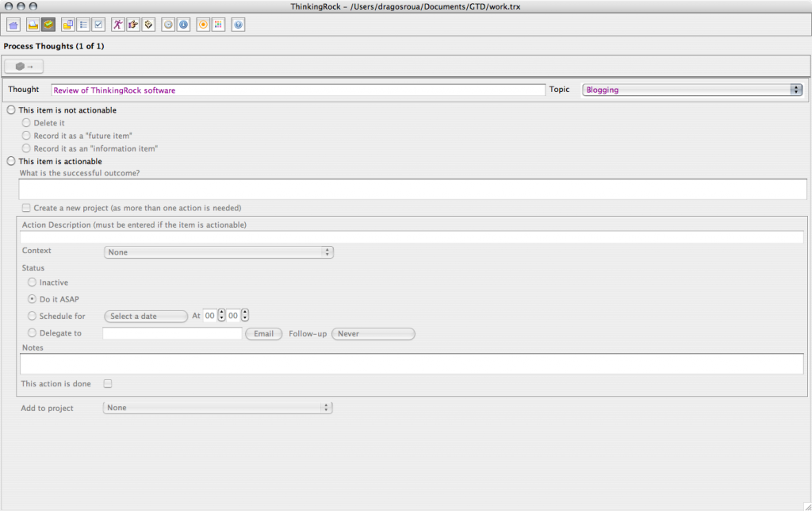
Task: Click the 'What is the successful outcome?' label
Action: [x=80, y=173]
